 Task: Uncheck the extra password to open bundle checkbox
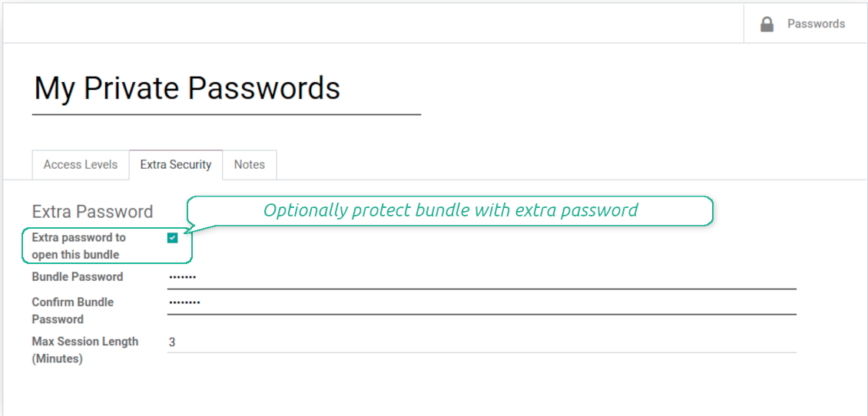172,238
